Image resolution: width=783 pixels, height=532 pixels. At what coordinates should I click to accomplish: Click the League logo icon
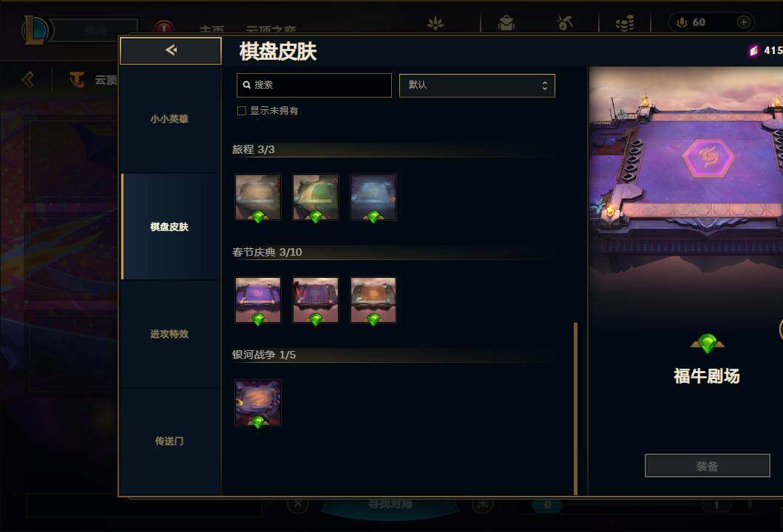click(x=35, y=30)
